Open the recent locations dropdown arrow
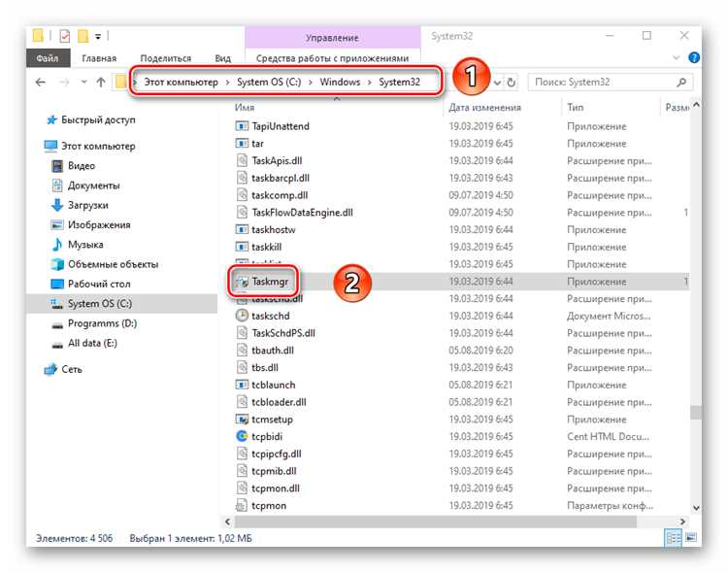Image resolution: width=728 pixels, height=573 pixels. (x=84, y=83)
